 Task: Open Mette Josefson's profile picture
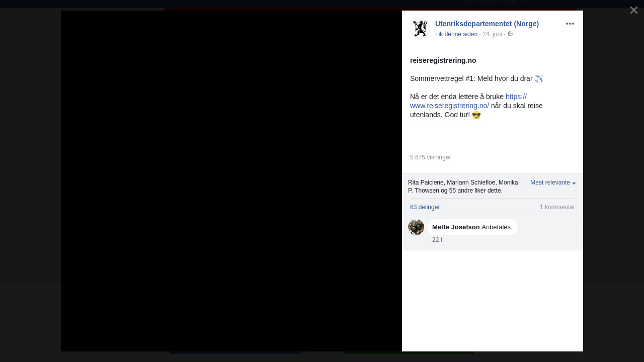(x=416, y=227)
